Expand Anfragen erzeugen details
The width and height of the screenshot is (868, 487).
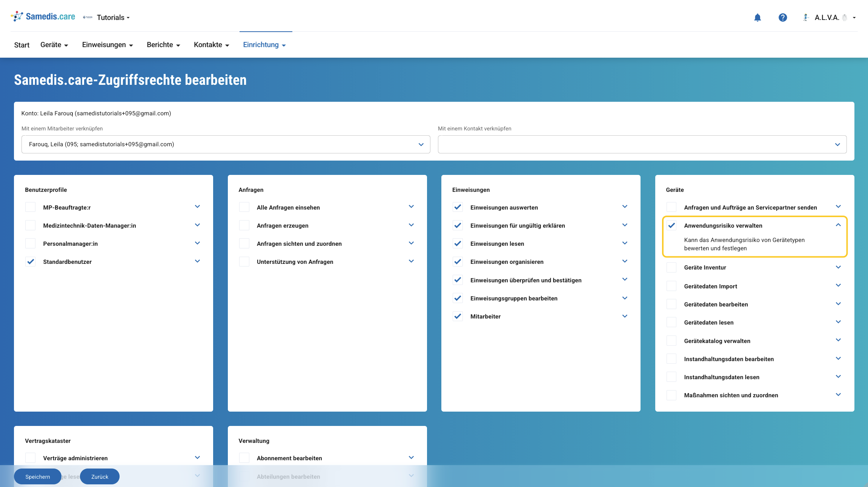pyautogui.click(x=411, y=225)
